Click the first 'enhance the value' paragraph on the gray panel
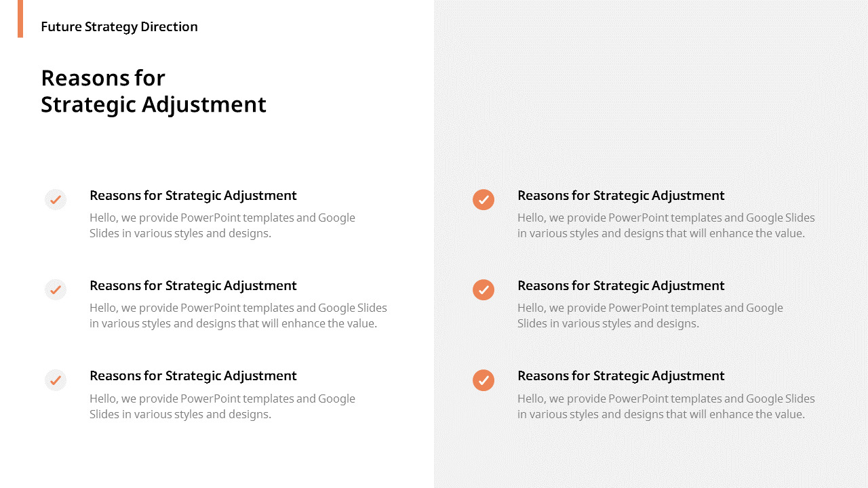This screenshot has width=868, height=488. [x=666, y=225]
